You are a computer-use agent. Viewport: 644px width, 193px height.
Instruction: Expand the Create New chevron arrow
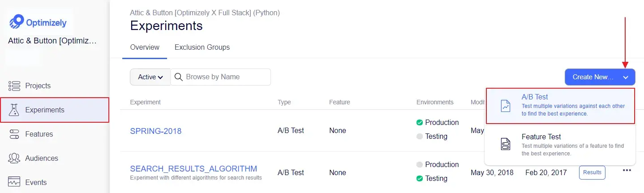click(626, 77)
